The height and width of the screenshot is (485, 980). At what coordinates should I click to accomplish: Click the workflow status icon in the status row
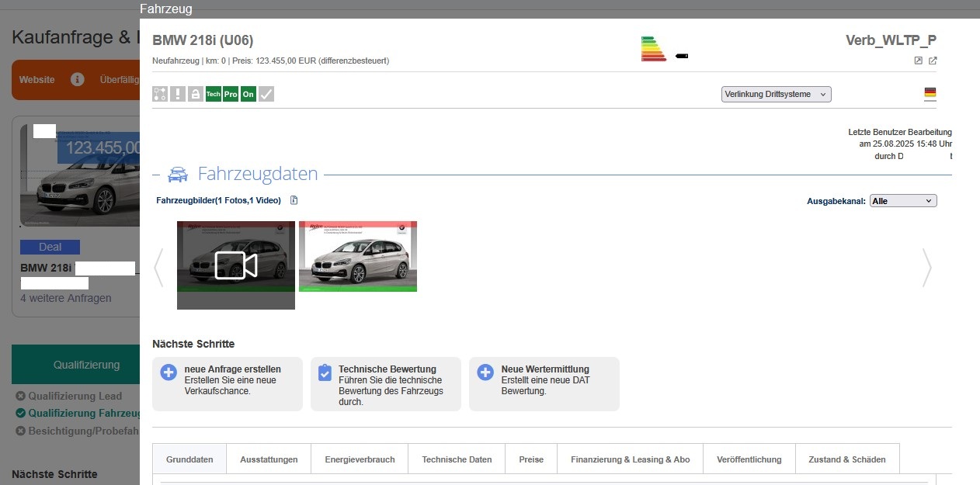tap(160, 94)
